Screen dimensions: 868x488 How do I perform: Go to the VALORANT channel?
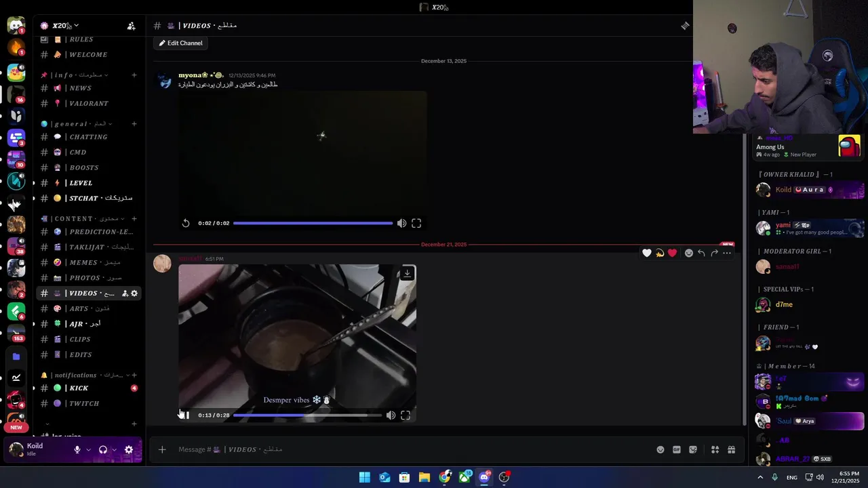point(89,103)
